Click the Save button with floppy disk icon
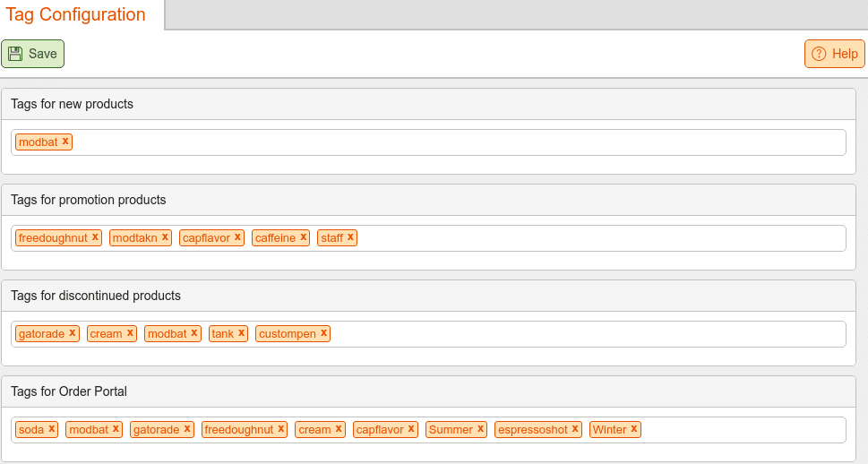Viewport: 868px width, 464px height. [32, 54]
